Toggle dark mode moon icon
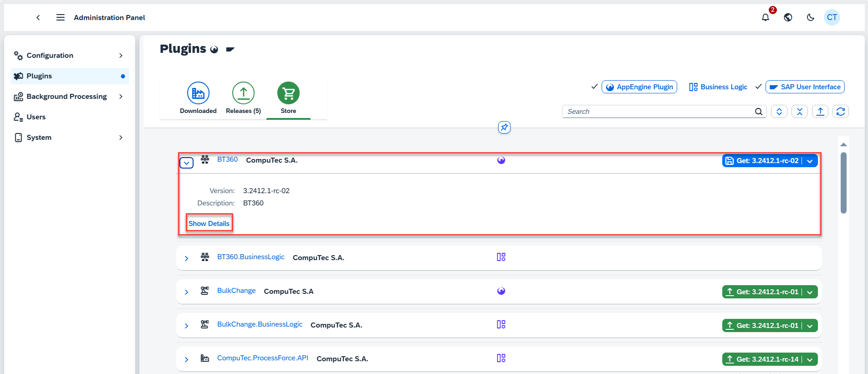 tap(810, 17)
